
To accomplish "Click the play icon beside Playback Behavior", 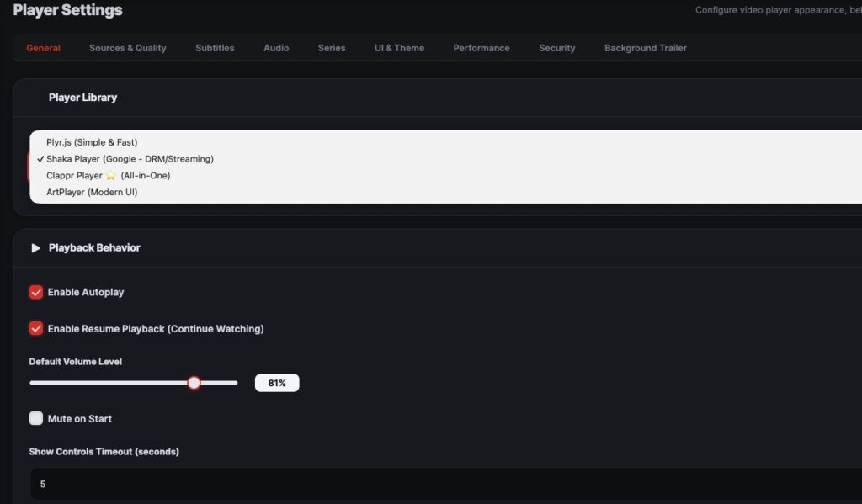I will click(x=35, y=248).
